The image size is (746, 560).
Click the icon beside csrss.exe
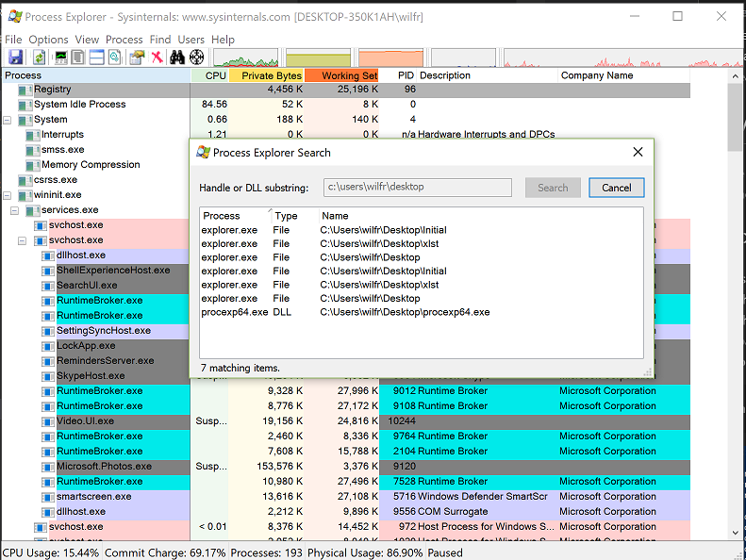point(25,180)
